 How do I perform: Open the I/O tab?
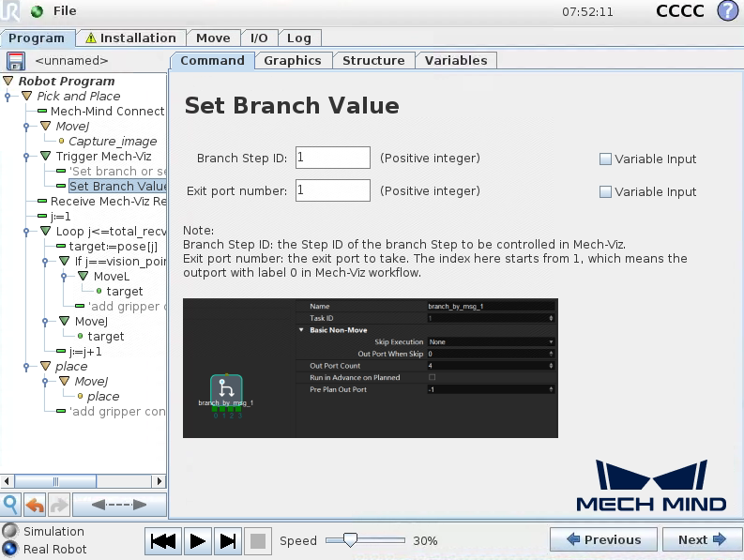point(259,38)
